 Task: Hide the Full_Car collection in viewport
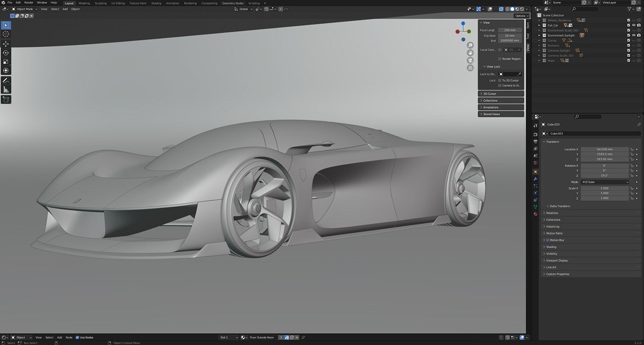(633, 25)
